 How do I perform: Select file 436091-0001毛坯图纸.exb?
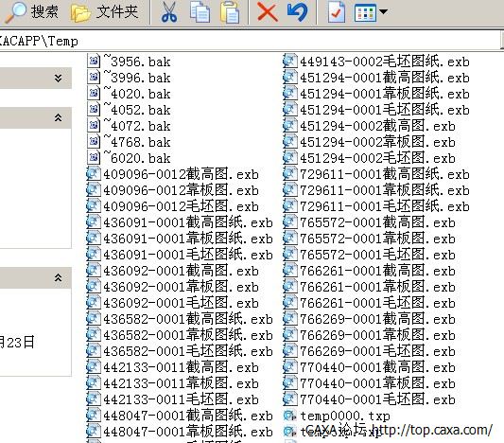tap(180, 255)
